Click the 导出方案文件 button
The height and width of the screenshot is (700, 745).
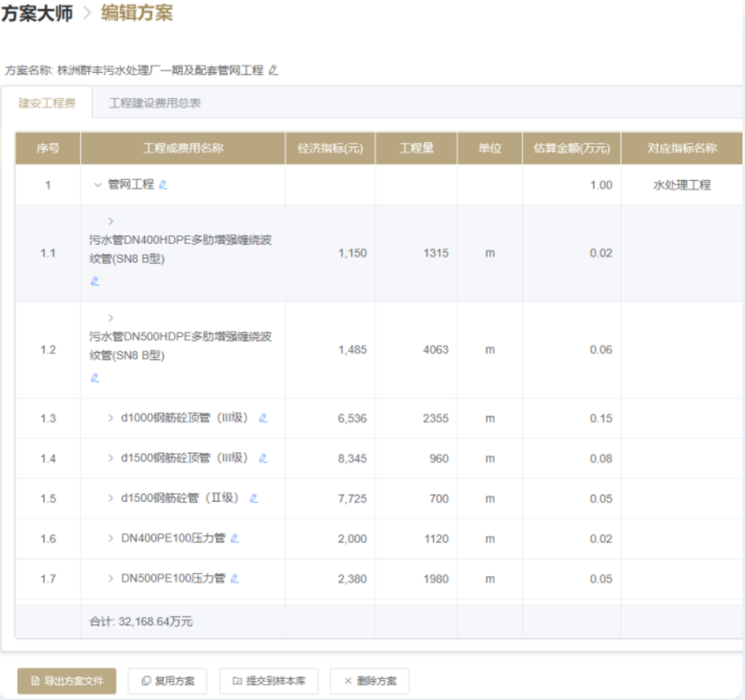67,681
